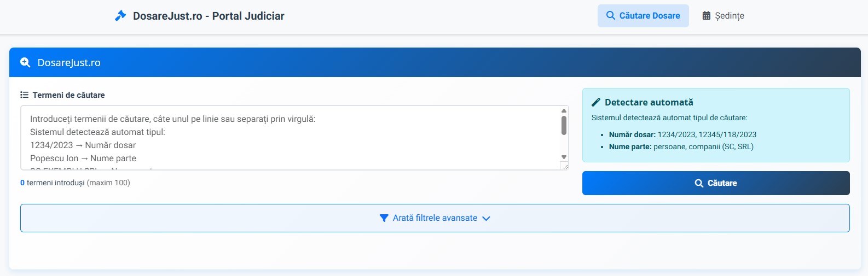This screenshot has height=276, width=868.
Task: Click the pencil icon beside Detectare automată
Action: point(596,102)
